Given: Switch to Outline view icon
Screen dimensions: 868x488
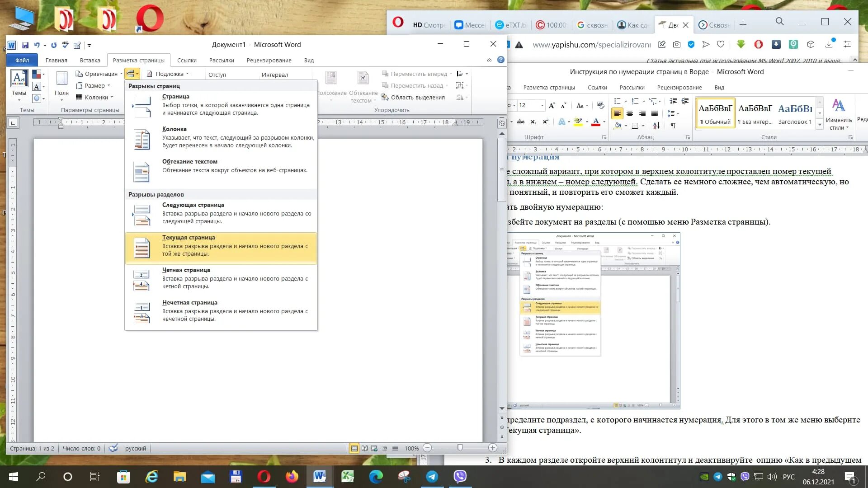Looking at the screenshot, I should 385,448.
